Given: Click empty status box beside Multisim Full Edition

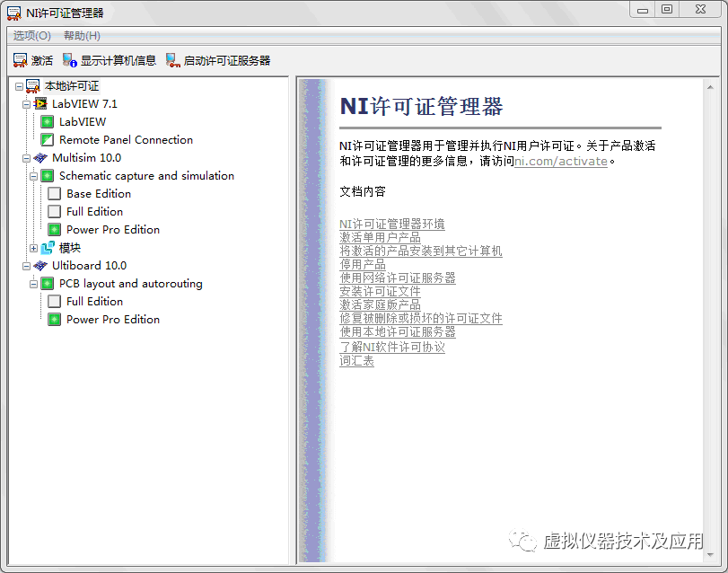Looking at the screenshot, I should [x=55, y=212].
